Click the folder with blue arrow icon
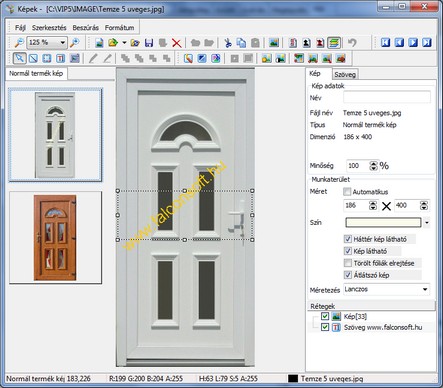 [135, 43]
